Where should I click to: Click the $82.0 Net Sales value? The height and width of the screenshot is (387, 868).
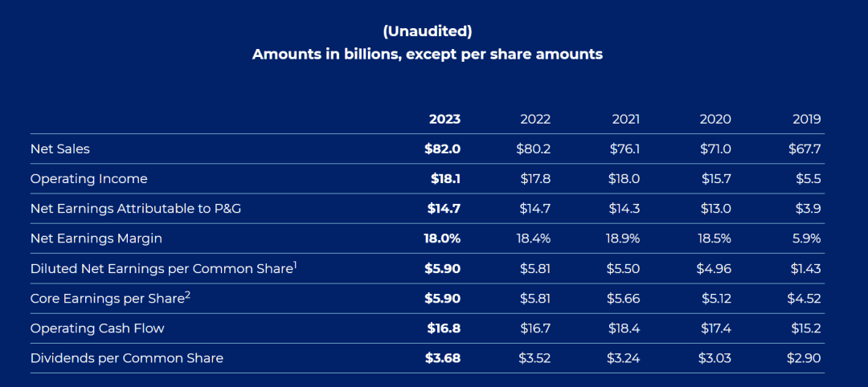pos(443,149)
